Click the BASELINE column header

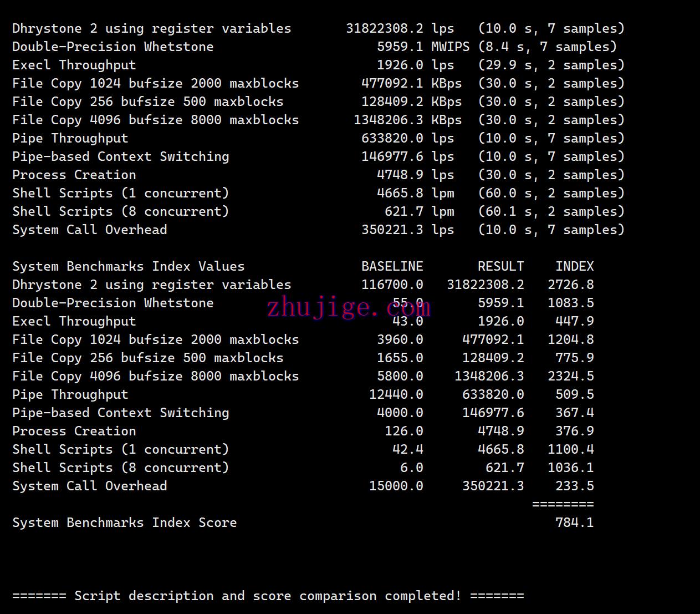tap(392, 266)
